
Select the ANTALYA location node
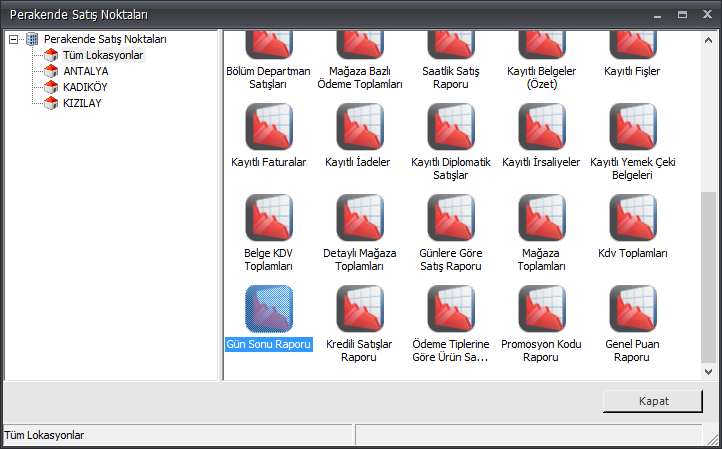[86, 71]
